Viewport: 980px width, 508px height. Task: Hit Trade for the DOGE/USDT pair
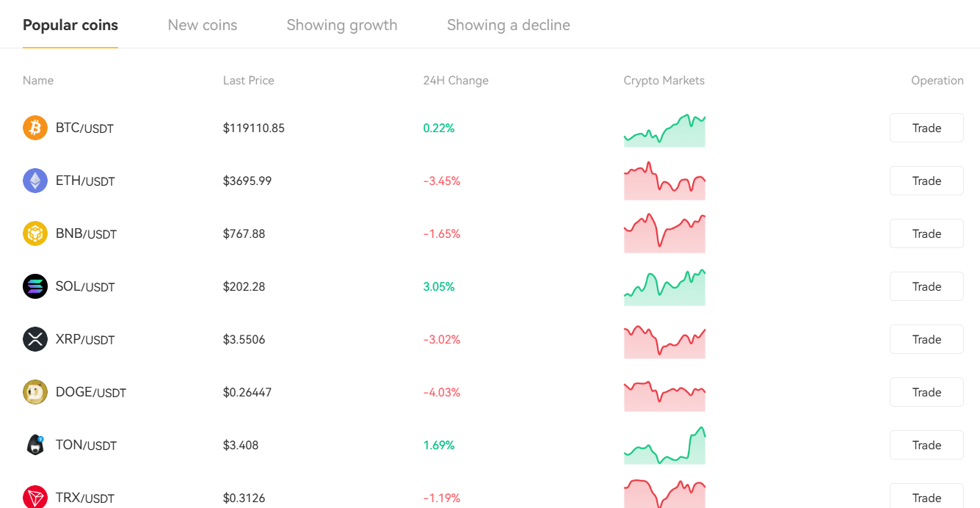coord(926,392)
